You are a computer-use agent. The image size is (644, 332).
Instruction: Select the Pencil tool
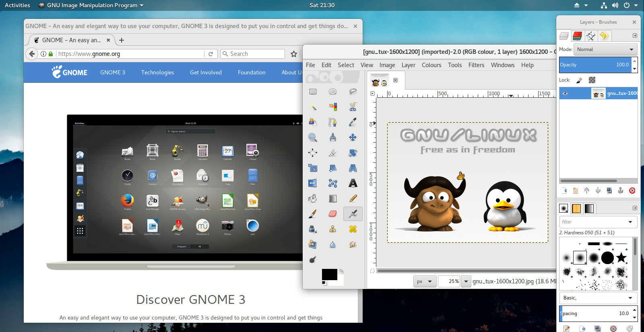pyautogui.click(x=353, y=199)
